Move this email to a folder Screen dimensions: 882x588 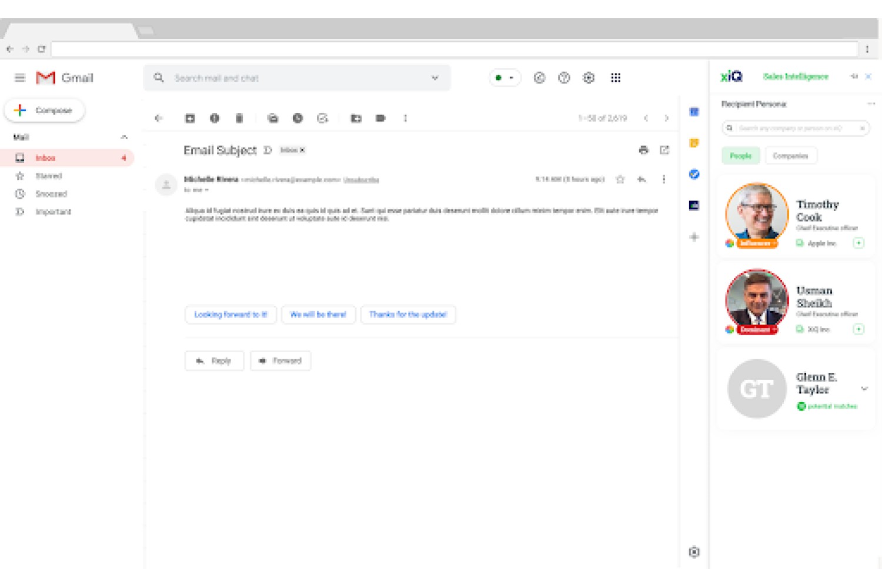click(356, 118)
